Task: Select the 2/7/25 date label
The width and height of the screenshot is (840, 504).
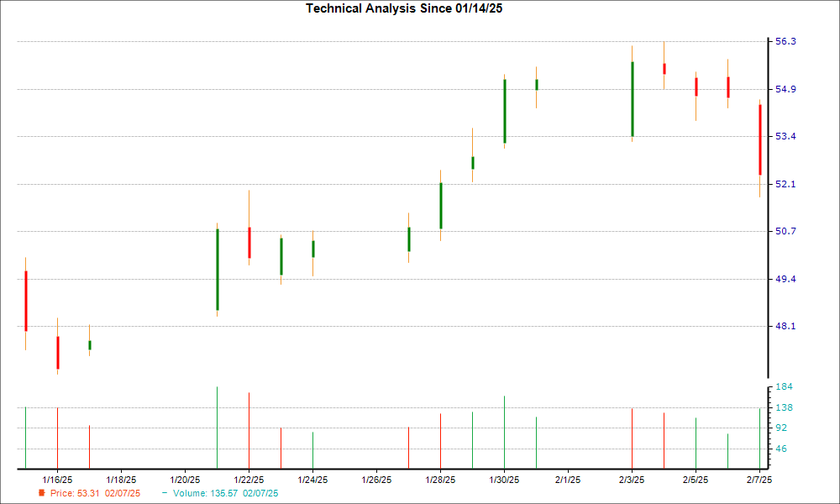Action: click(759, 480)
